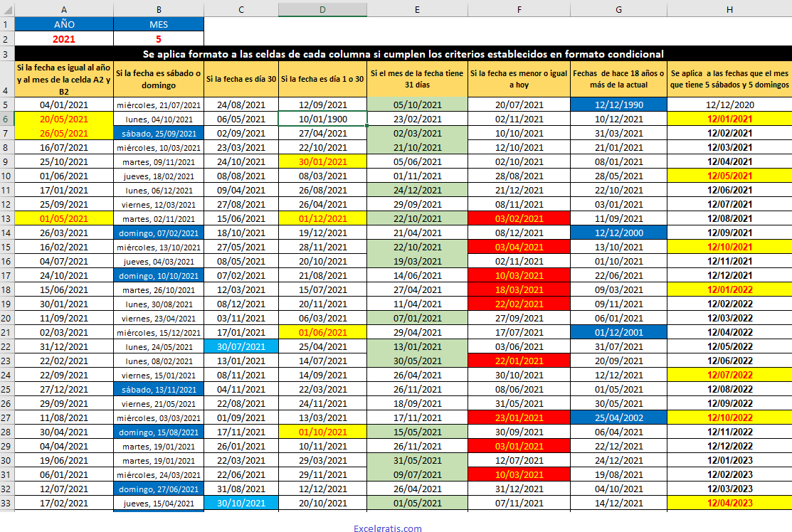
Task: Click light blue cell 30/07/2021
Action: 241,346
